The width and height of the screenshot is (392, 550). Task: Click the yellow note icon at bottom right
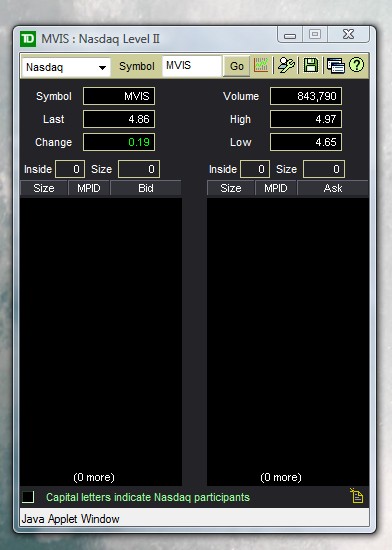pos(357,496)
